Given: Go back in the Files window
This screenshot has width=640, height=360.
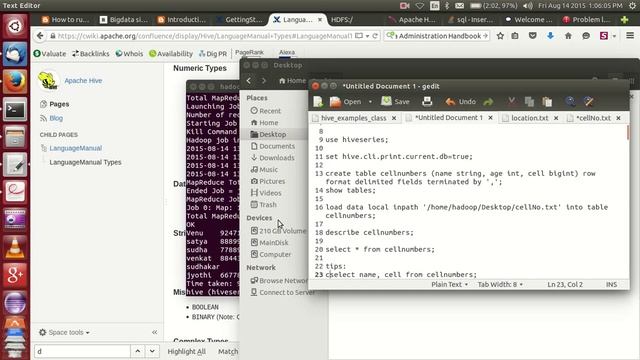Looking at the screenshot, I should click(x=249, y=80).
